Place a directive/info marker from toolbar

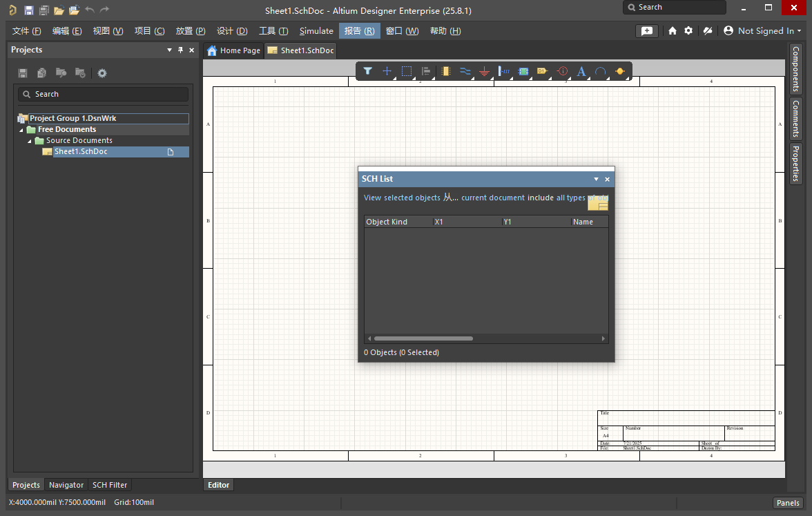coord(562,71)
